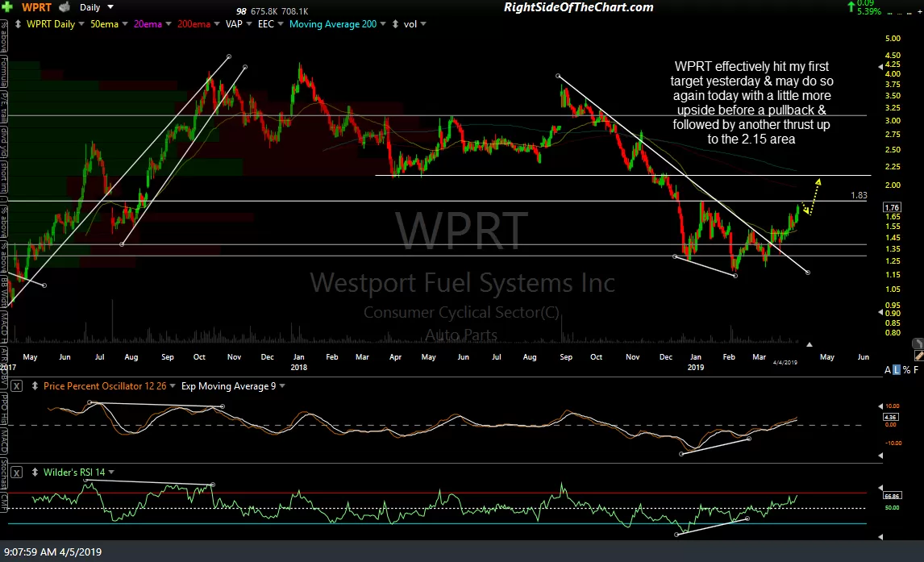Screen dimensions: 924x562
Task: Toggle A arithmetic scale mode
Action: click(x=888, y=370)
